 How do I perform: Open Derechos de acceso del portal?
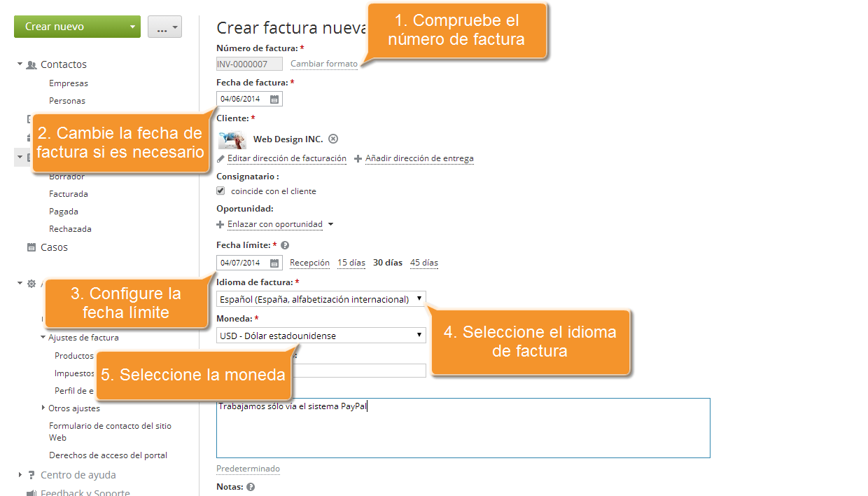(108, 455)
